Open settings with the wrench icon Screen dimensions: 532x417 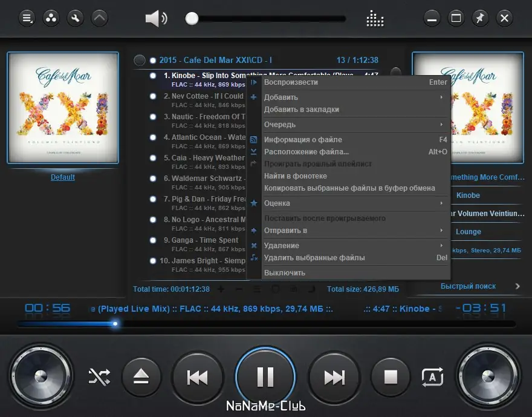tap(76, 18)
